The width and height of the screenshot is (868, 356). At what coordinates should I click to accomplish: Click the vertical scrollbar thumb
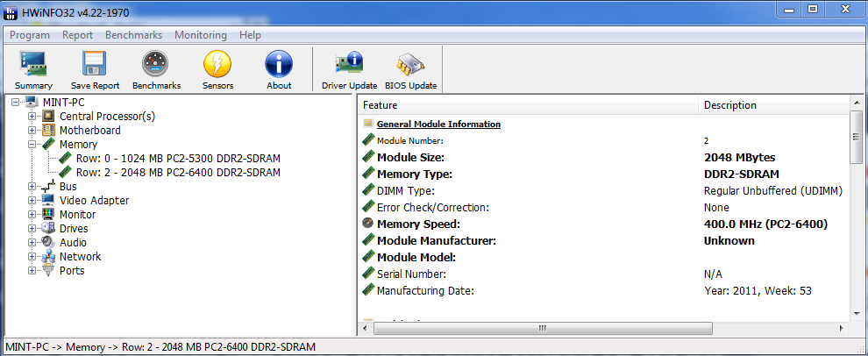click(x=856, y=138)
